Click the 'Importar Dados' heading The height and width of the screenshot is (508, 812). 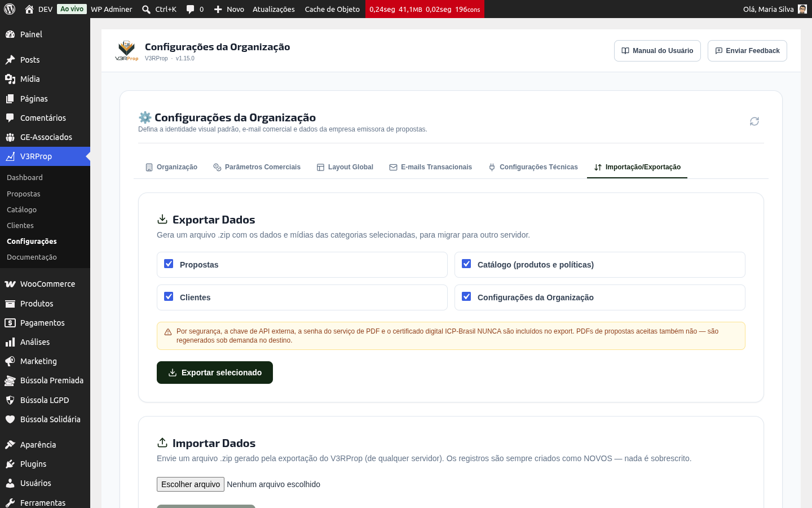tap(214, 443)
